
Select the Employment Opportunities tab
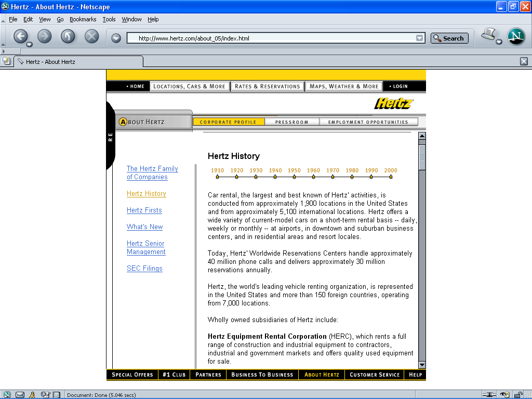coord(368,122)
